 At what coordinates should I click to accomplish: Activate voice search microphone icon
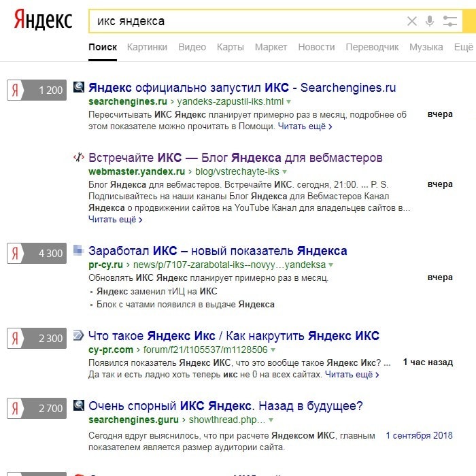coord(430,21)
